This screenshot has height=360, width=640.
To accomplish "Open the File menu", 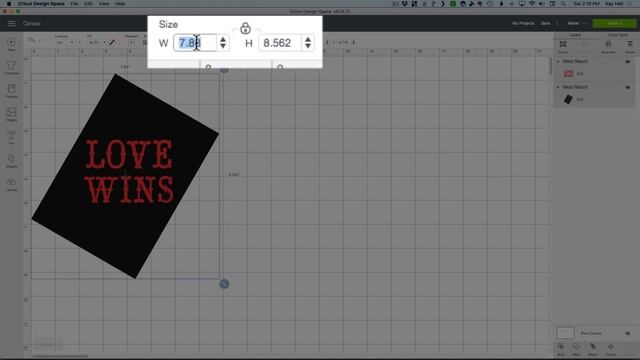I will click(74, 4).
